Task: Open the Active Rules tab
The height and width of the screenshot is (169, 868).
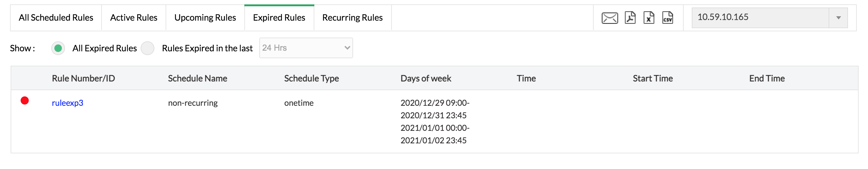Action: [133, 18]
